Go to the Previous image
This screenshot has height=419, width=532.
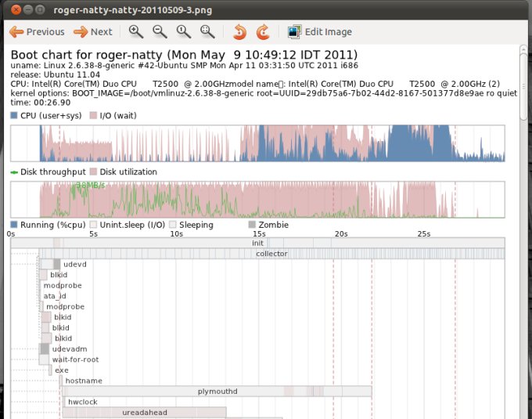click(37, 32)
